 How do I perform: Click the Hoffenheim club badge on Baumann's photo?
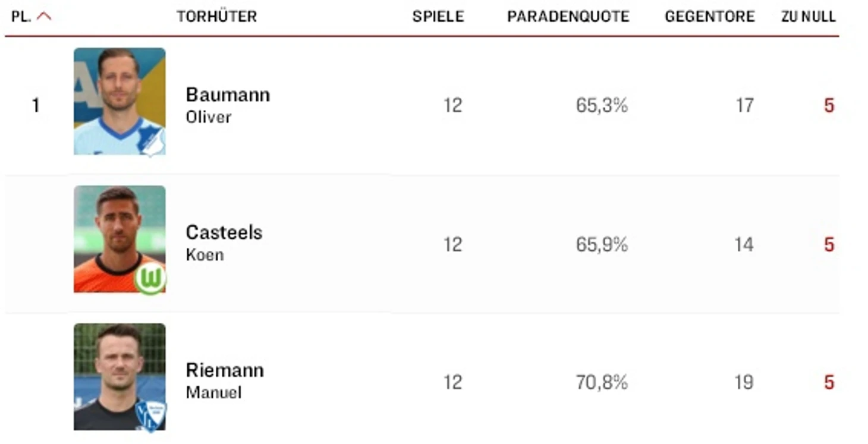[151, 140]
